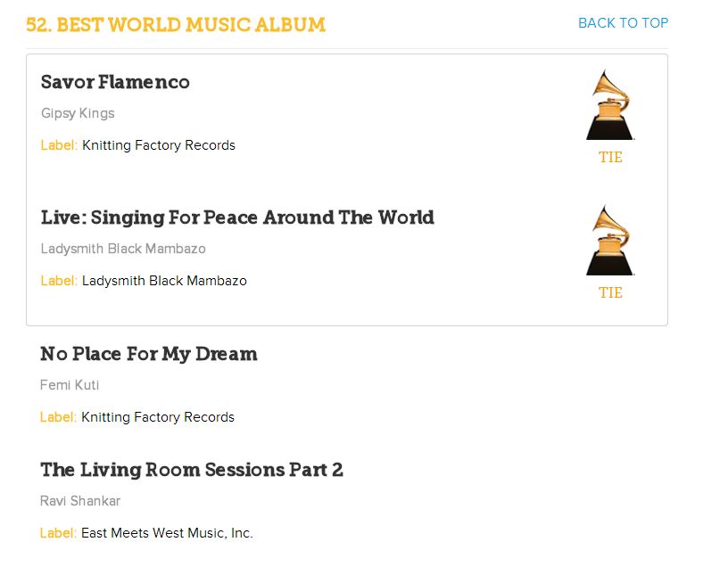The image size is (728, 583).
Task: Click the Grammy trophy icon beside Live: Singing For Peace
Action: (x=610, y=241)
